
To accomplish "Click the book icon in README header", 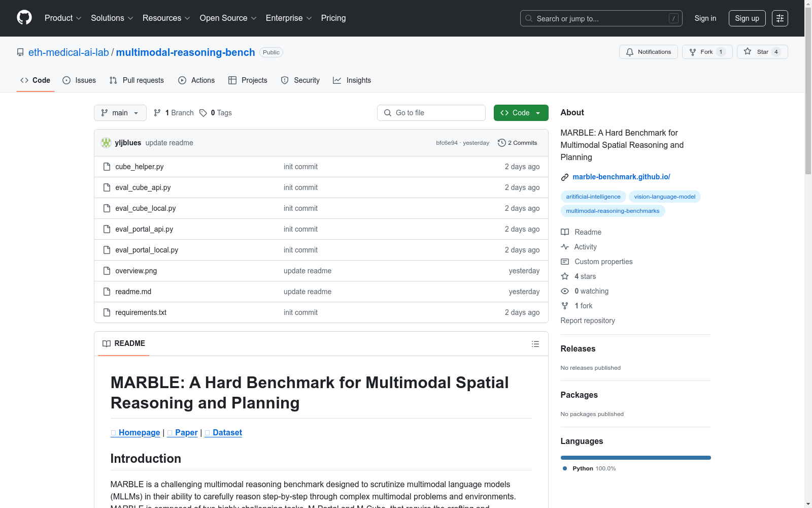I will pyautogui.click(x=107, y=344).
